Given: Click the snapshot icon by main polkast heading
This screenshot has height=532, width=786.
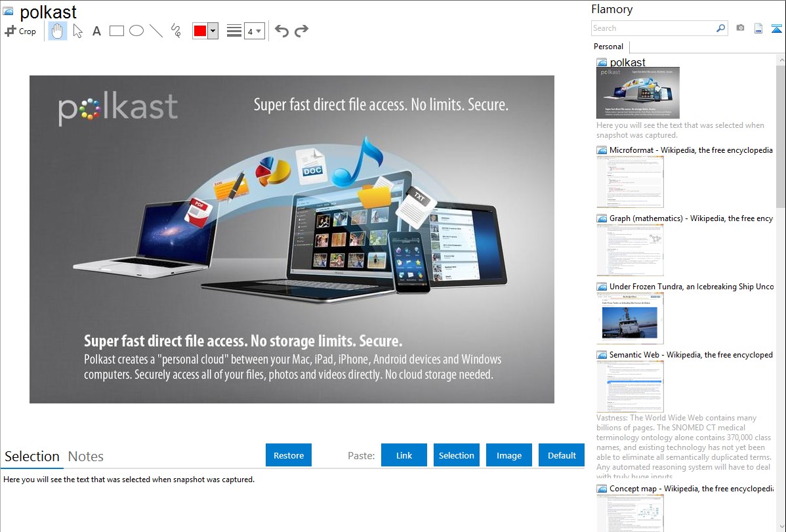Looking at the screenshot, I should (8, 12).
